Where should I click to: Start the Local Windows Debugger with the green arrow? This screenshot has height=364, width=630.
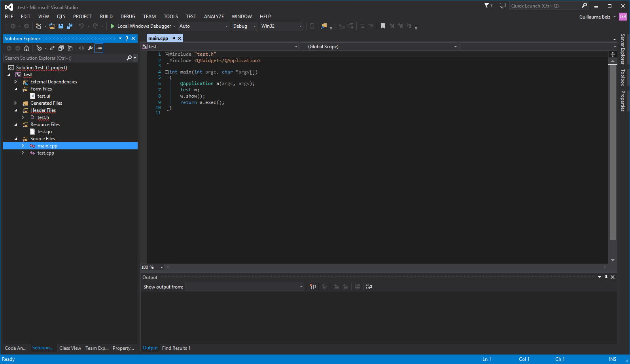[113, 26]
